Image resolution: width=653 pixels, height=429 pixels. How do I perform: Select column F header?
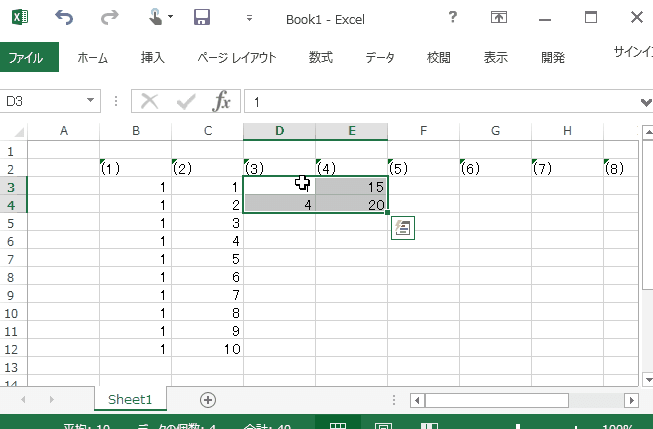pos(424,131)
